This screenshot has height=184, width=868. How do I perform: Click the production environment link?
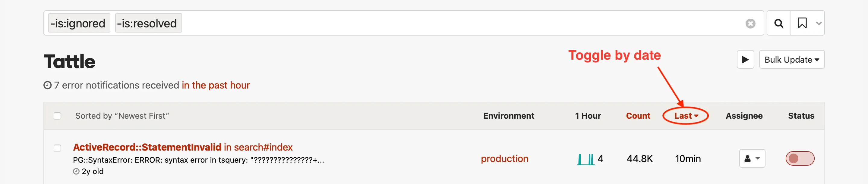coord(504,159)
